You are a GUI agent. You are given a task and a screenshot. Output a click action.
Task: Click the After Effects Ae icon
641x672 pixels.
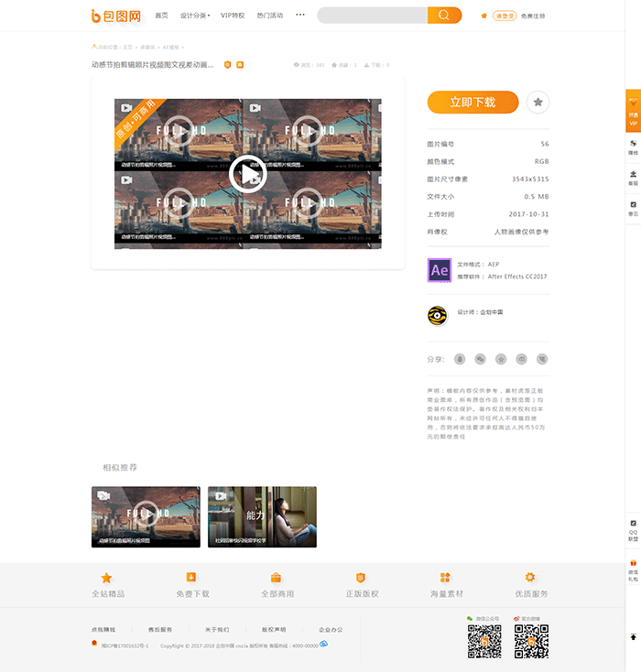(440, 270)
